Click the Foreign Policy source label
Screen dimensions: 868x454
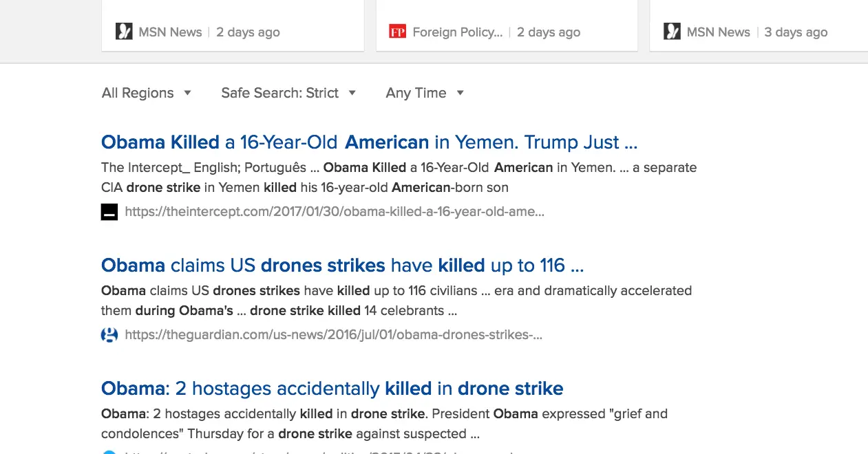click(x=457, y=32)
